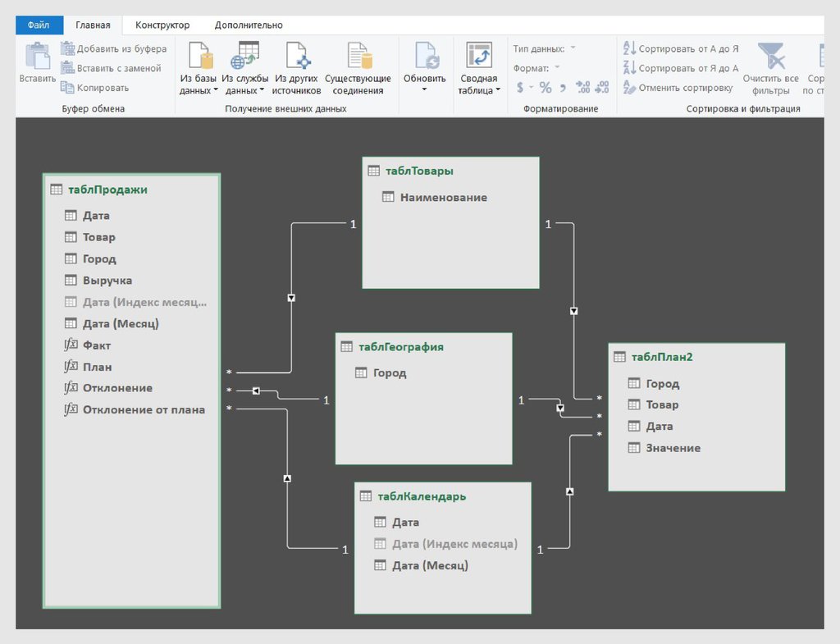Select Выручка field in таблПродажи
The width and height of the screenshot is (840, 644).
[107, 281]
